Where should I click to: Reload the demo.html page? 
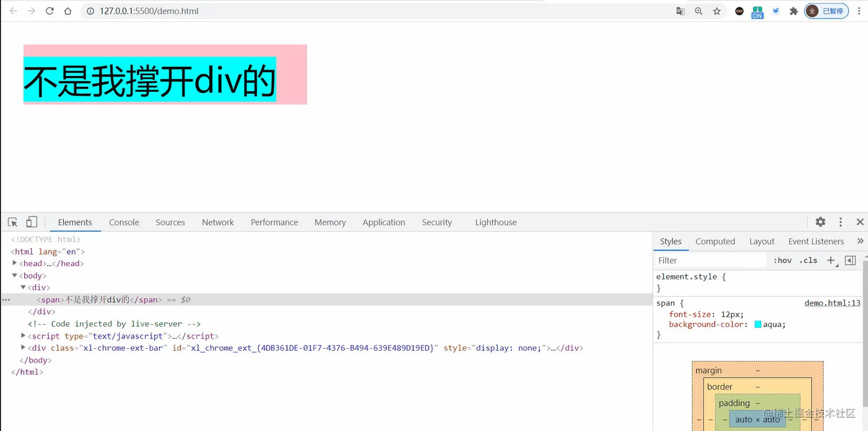[x=50, y=11]
